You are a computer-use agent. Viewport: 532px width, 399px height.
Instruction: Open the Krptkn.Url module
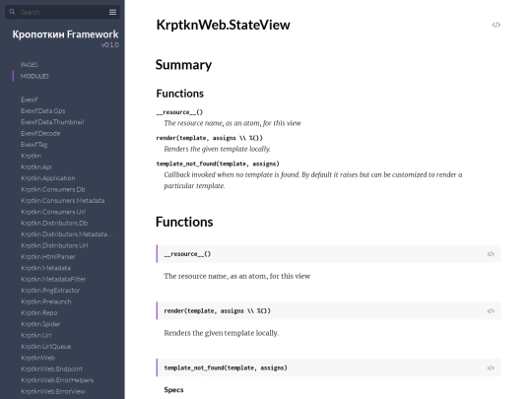click(36, 335)
